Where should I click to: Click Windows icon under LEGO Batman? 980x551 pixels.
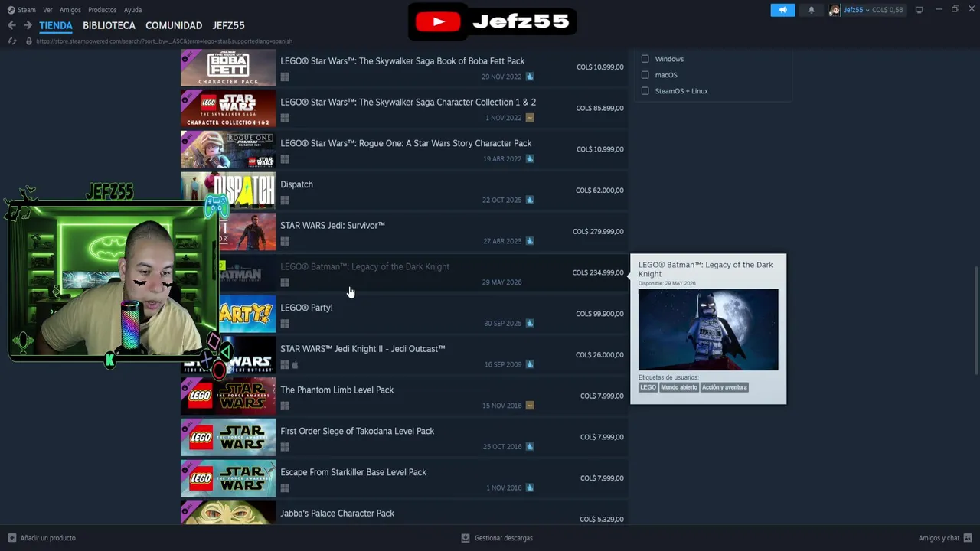point(285,282)
